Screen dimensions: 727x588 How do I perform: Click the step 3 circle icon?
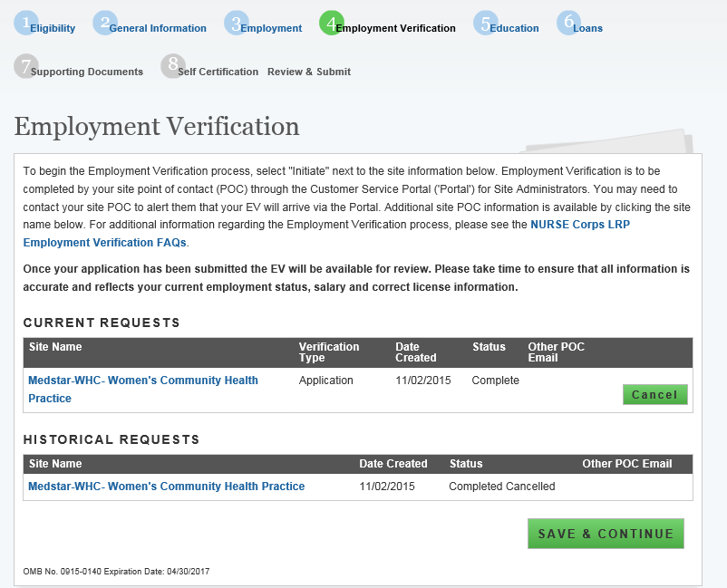tap(236, 23)
